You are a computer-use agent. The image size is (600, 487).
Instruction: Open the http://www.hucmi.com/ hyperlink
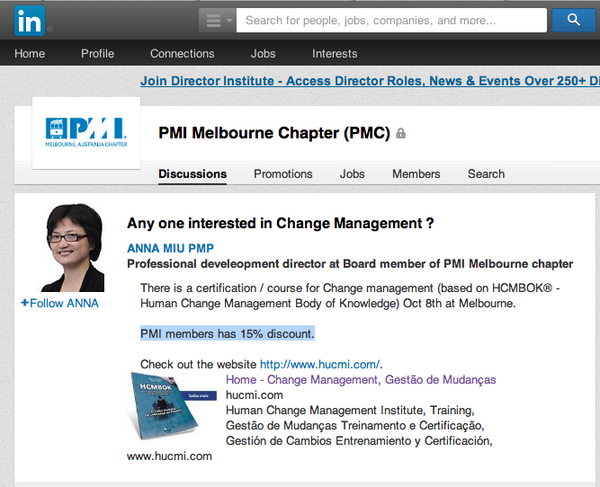[320, 364]
